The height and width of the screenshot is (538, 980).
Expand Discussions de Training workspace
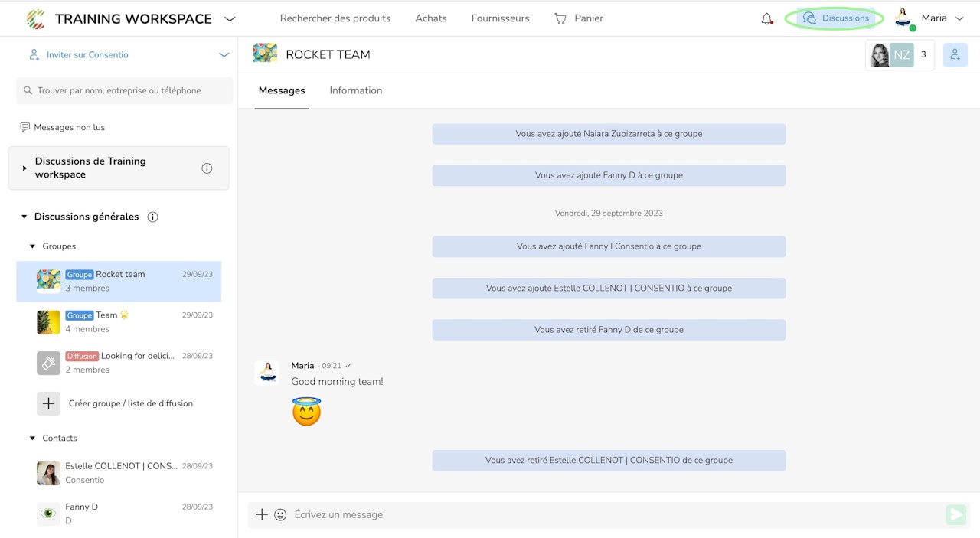coord(25,168)
